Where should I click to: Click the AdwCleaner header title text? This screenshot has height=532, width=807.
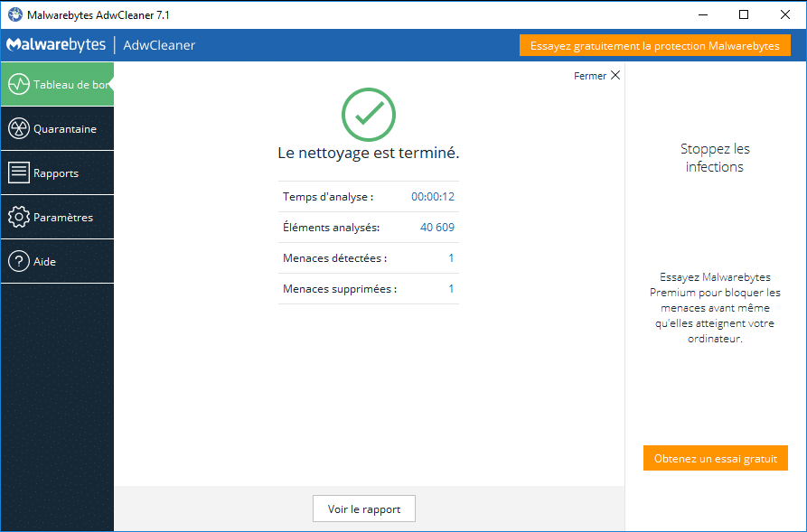159,45
